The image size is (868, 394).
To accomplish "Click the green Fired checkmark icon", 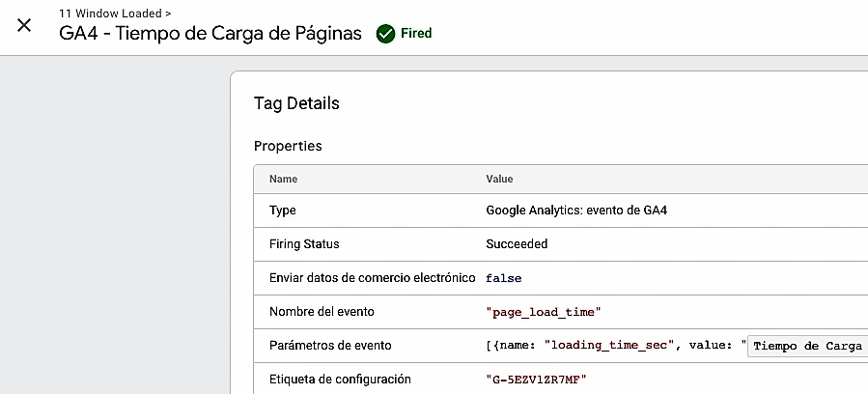I will (385, 34).
